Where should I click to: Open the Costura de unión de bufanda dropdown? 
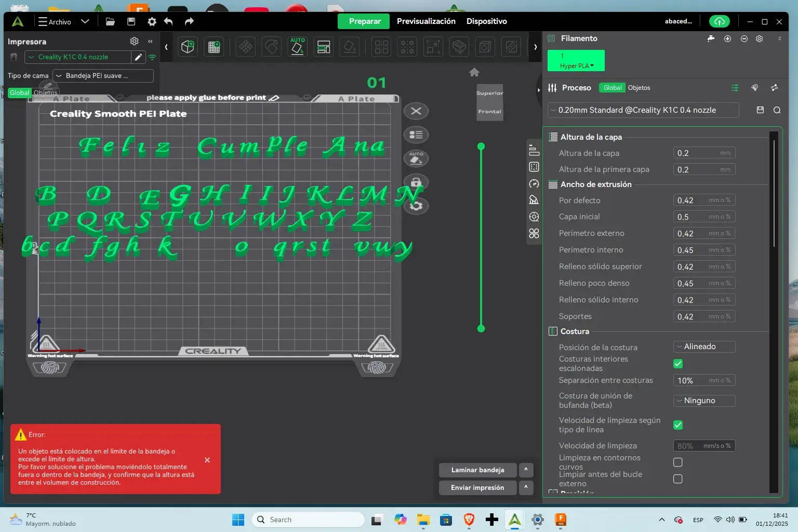coord(704,401)
